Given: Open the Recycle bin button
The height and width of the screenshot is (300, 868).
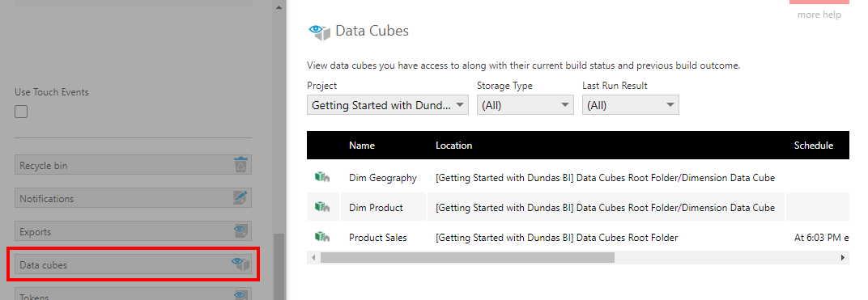Looking at the screenshot, I should coord(133,165).
